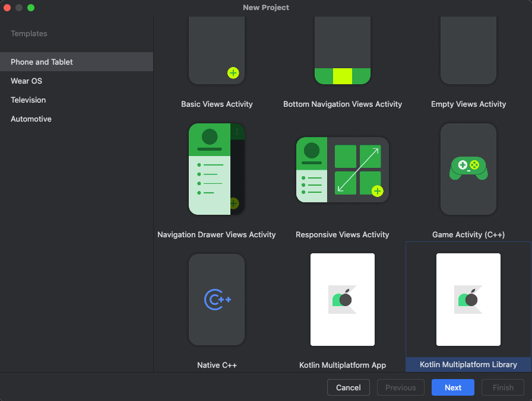Screen dimensions: 532x401
Task: Switch to Wear OS templates
Action: click(x=77, y=81)
